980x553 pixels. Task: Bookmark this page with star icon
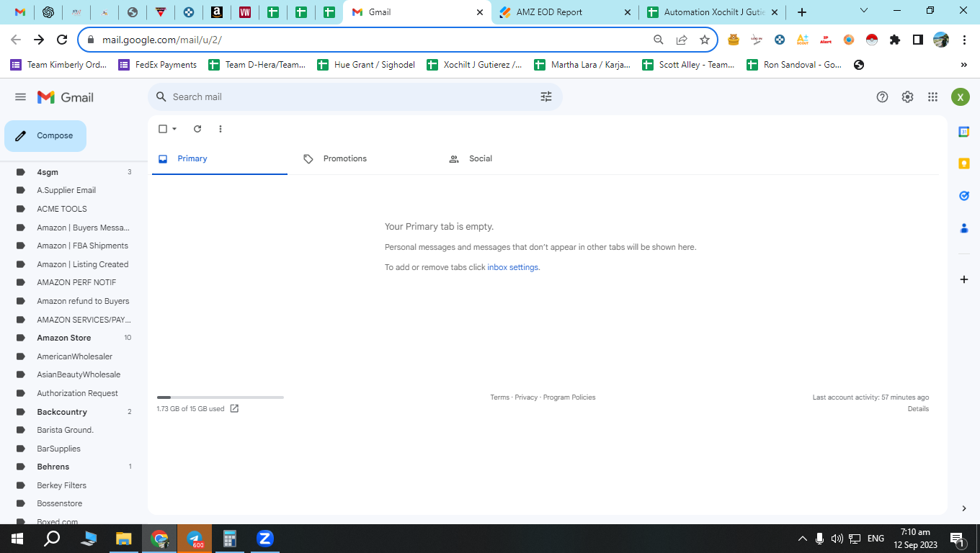tap(705, 40)
